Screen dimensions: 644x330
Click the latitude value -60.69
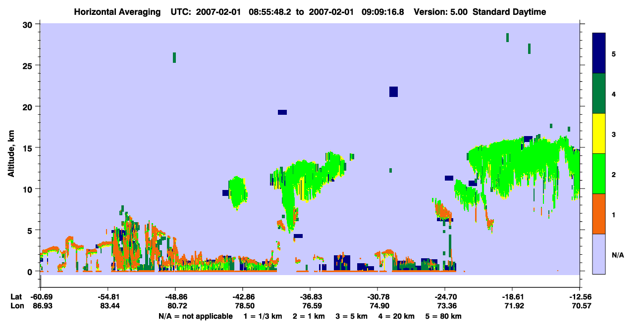pyautogui.click(x=41, y=297)
